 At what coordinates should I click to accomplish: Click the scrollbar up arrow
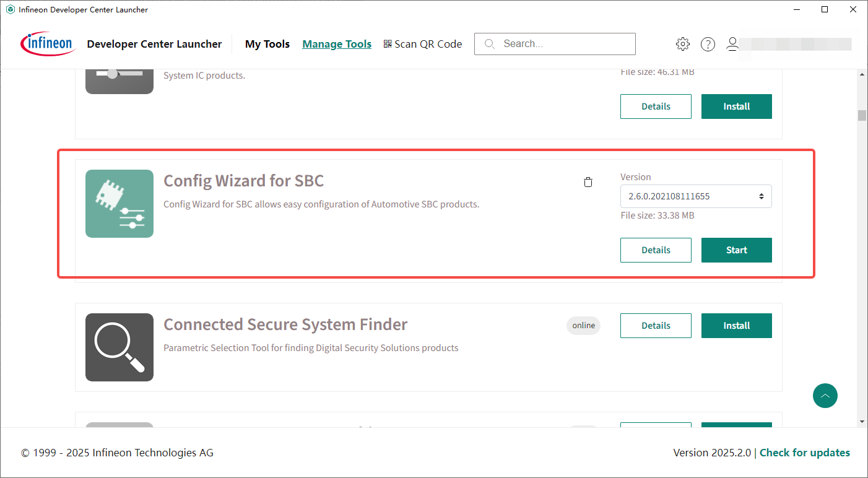pos(862,74)
